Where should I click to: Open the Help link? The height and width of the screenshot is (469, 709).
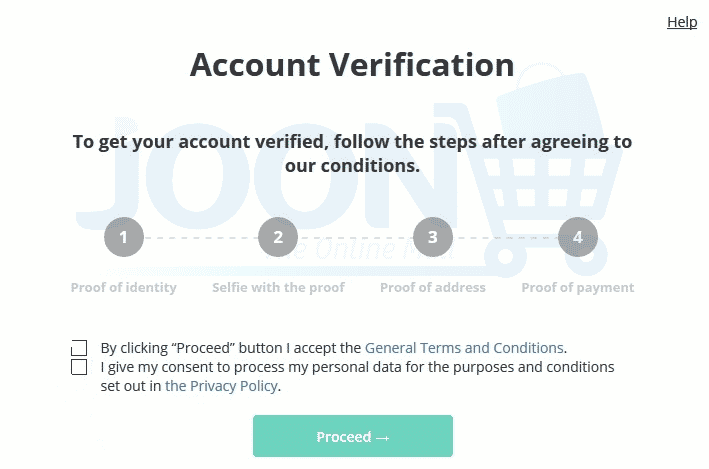click(x=682, y=22)
